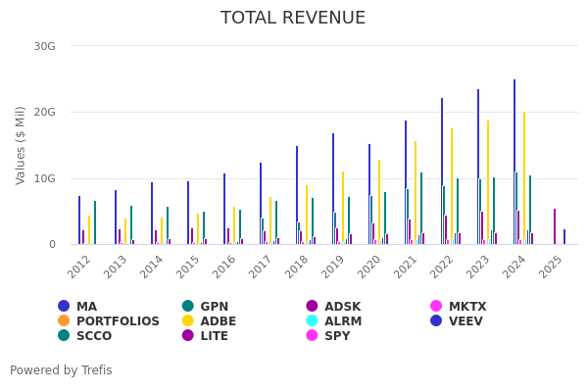
Task: Select the 2012 x-axis label
Action: (79, 266)
